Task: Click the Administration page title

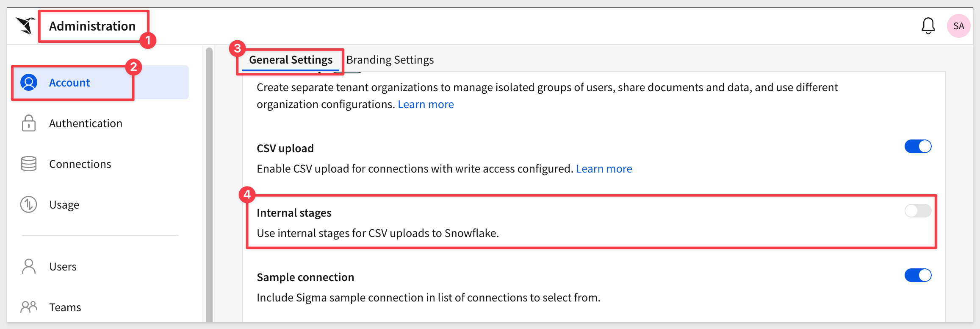Action: pos(92,26)
